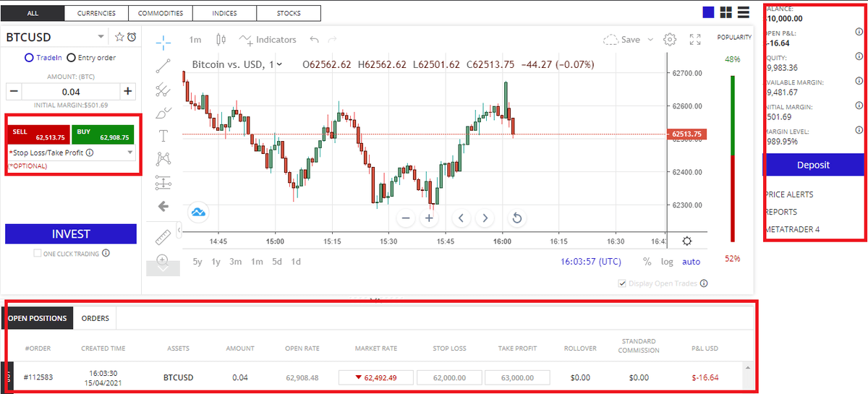This screenshot has height=394, width=868.
Task: Open the Save chart dropdown arrow
Action: [x=650, y=40]
